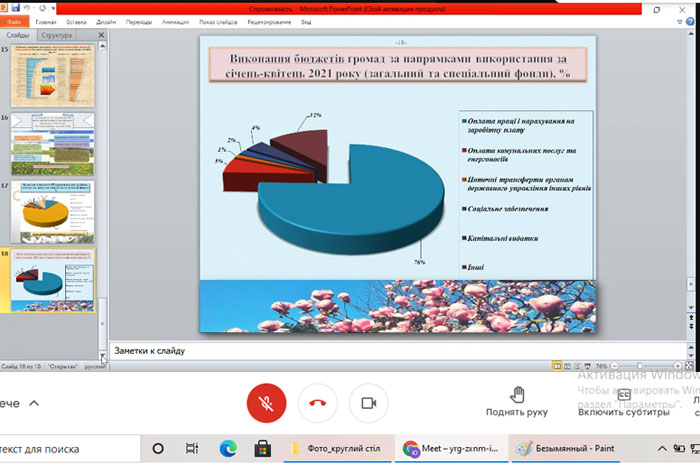Open the PowerPoint Help question mark icon
The height and width of the screenshot is (474, 700).
tap(690, 21)
